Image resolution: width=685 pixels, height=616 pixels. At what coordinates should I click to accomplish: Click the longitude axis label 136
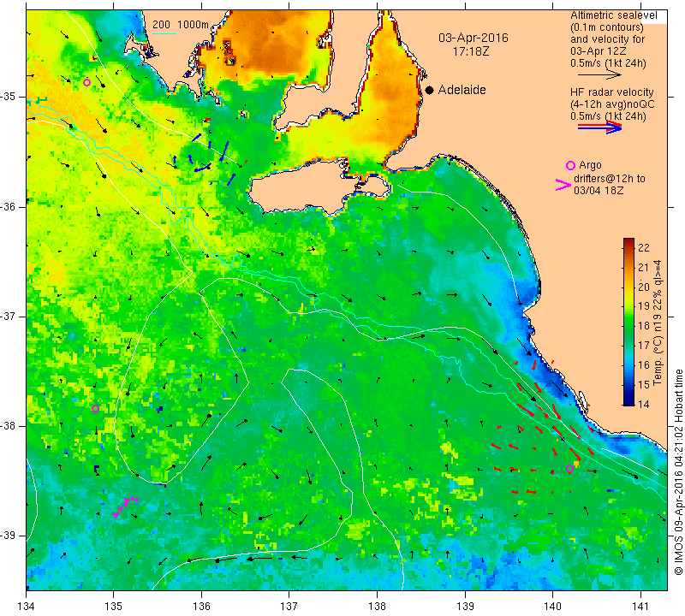click(x=201, y=607)
